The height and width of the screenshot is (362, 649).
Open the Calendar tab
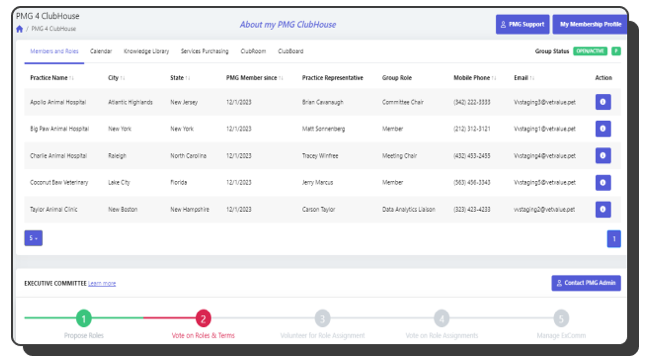[x=101, y=51]
